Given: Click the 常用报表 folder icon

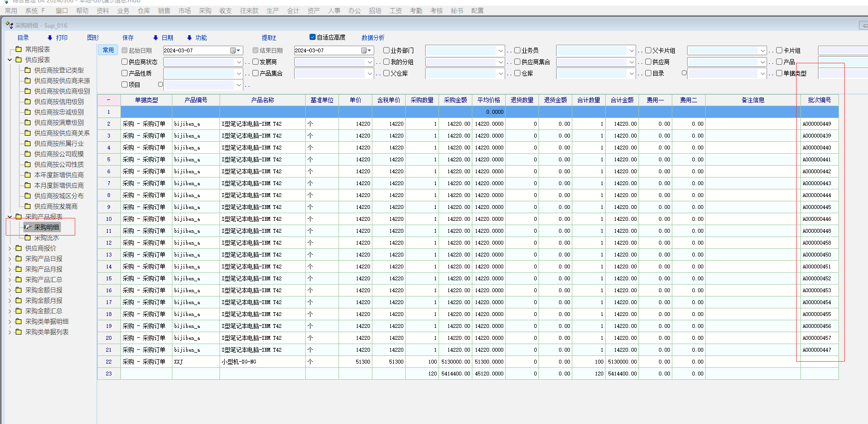Looking at the screenshot, I should [x=19, y=49].
